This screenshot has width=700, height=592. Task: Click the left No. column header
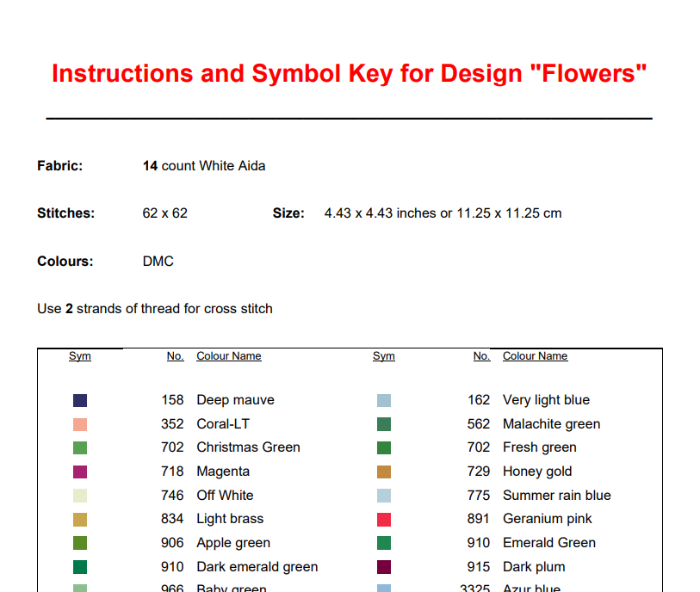click(176, 356)
